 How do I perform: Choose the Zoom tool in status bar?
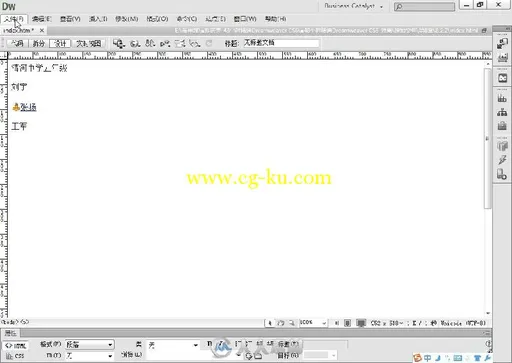[292, 323]
